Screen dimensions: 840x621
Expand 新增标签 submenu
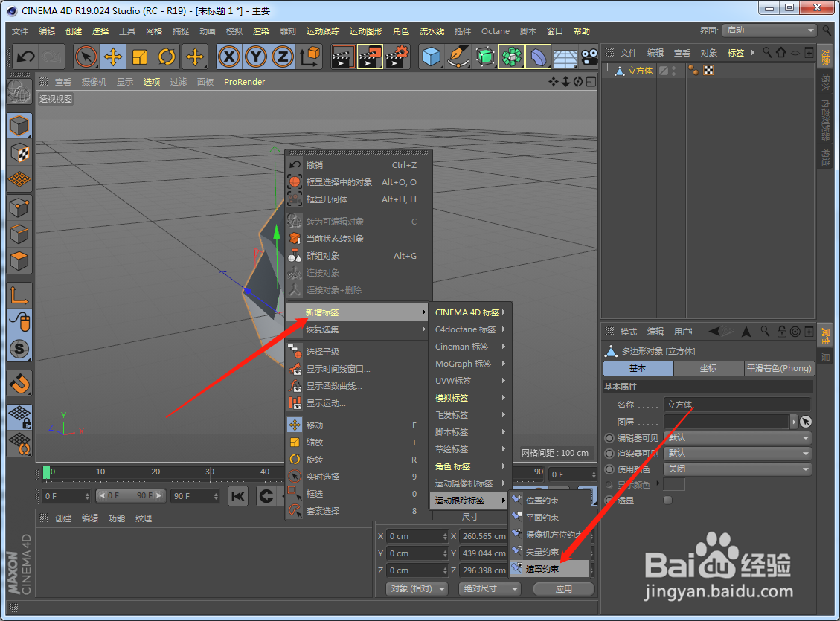[x=357, y=312]
